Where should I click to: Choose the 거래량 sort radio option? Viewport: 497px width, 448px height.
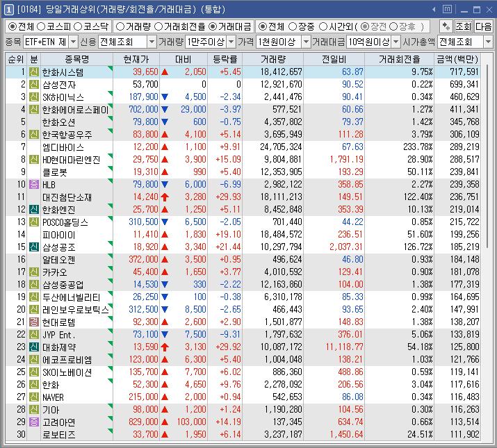pos(120,26)
